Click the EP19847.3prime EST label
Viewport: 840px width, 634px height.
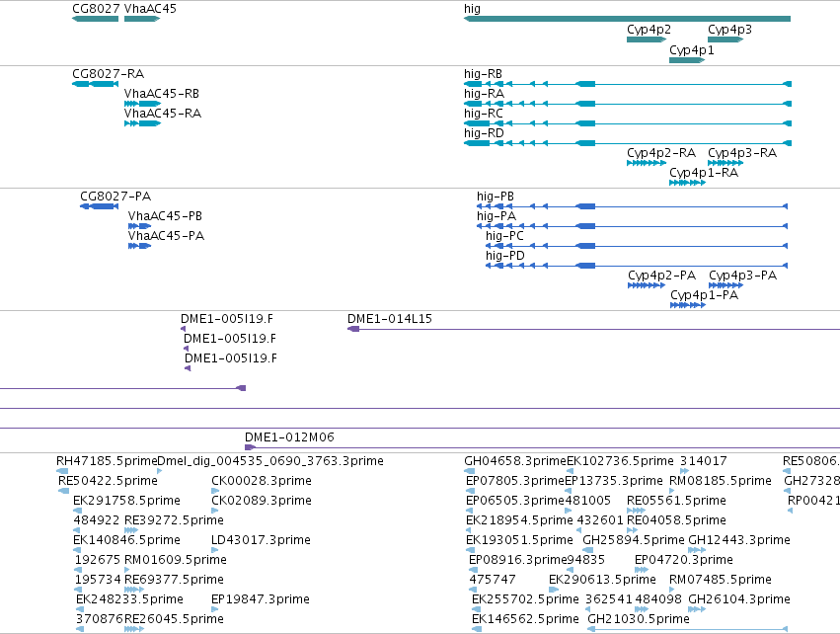pos(261,599)
